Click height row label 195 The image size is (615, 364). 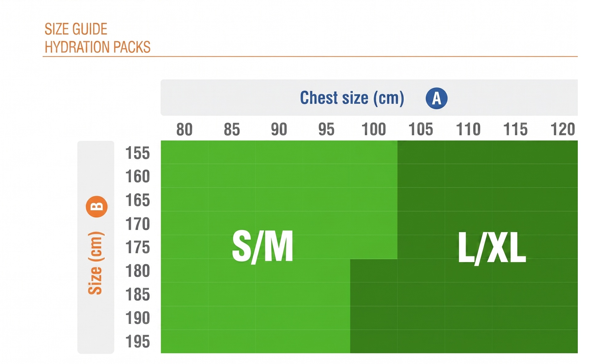click(137, 342)
